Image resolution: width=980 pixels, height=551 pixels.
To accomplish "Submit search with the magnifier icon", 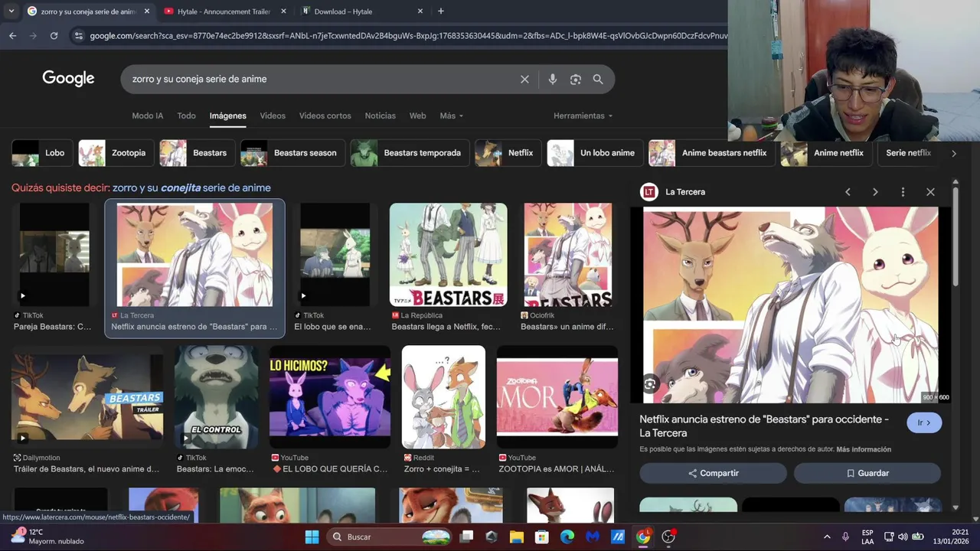I will click(x=598, y=79).
